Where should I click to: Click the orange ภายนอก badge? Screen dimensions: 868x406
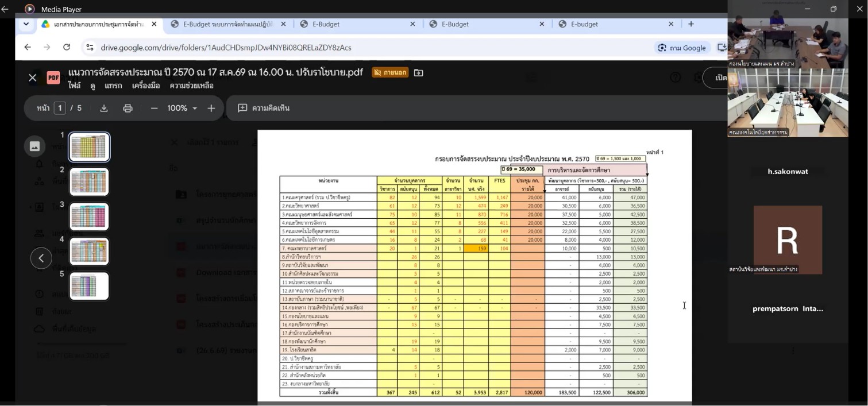click(390, 72)
